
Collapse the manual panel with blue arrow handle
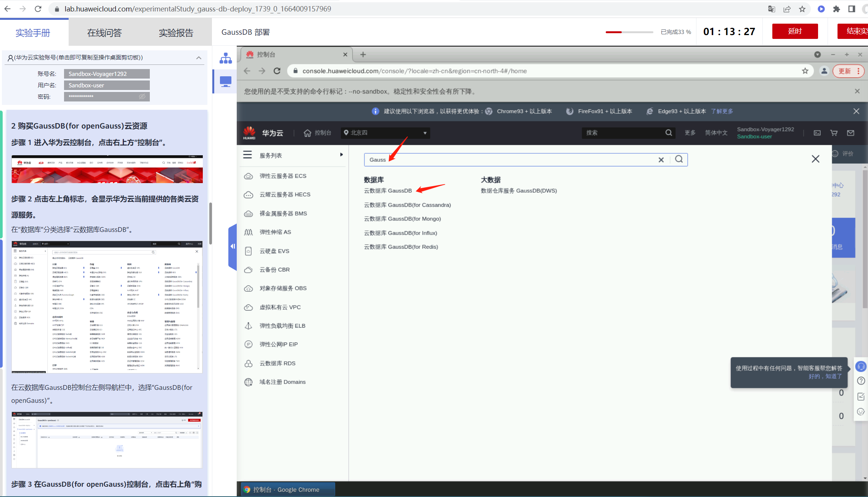click(233, 246)
